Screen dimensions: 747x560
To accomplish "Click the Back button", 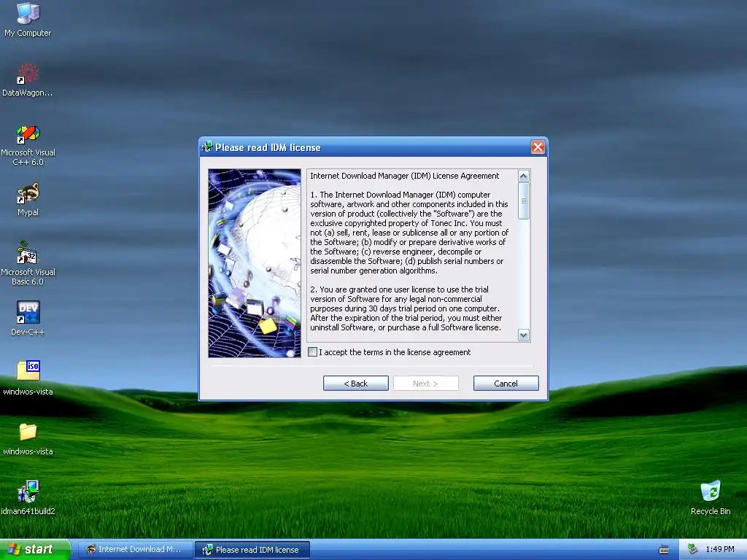I will click(x=355, y=384).
